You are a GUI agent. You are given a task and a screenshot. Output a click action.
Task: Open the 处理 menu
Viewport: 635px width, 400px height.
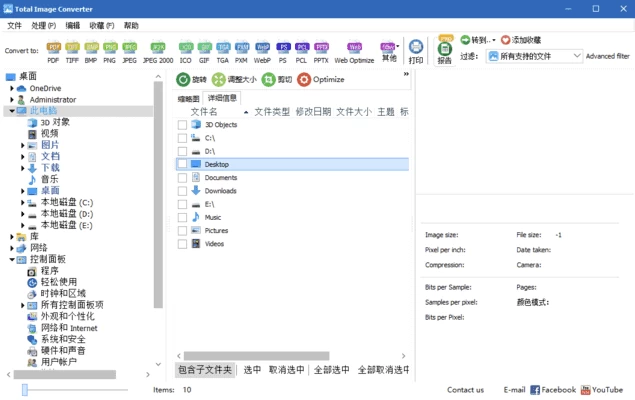(44, 25)
